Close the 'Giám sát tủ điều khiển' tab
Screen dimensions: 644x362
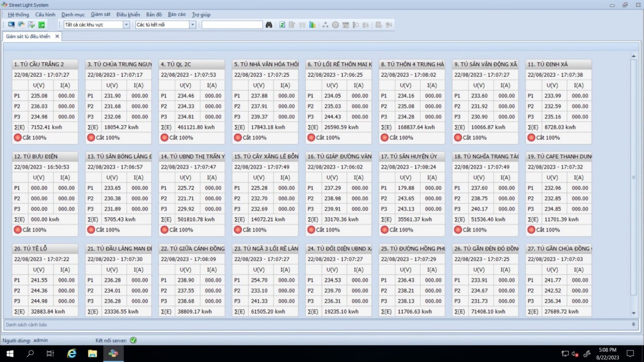point(57,36)
